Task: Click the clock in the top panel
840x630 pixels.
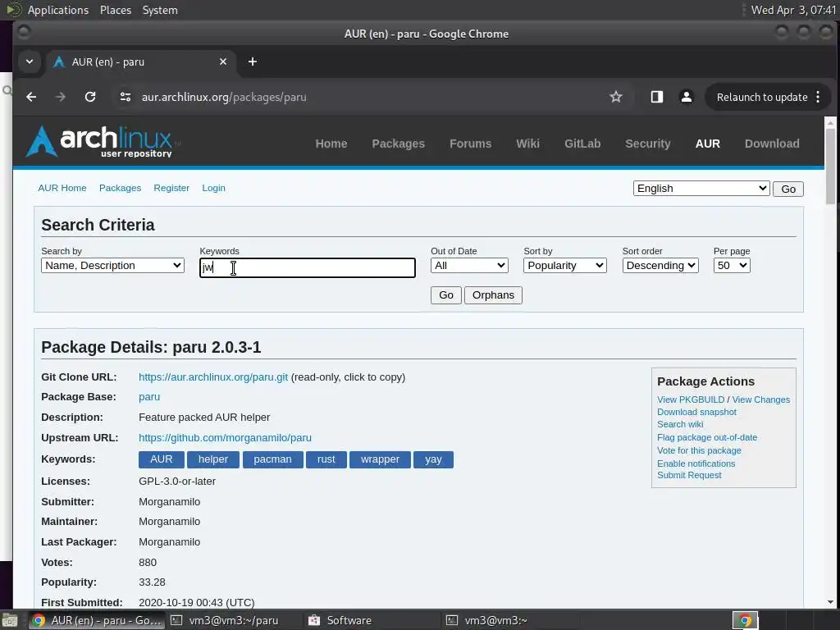Action: [x=793, y=10]
